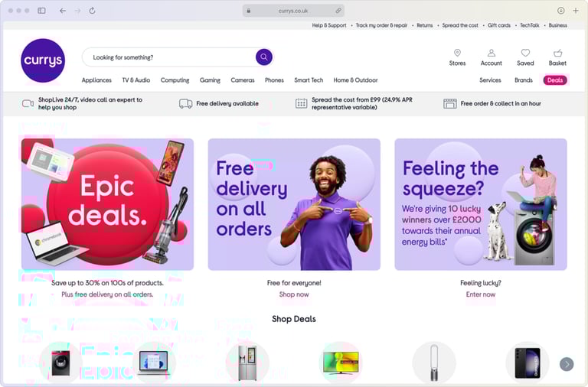Go back with the browser back arrow
Screen dimensions: 588x387
point(63,11)
